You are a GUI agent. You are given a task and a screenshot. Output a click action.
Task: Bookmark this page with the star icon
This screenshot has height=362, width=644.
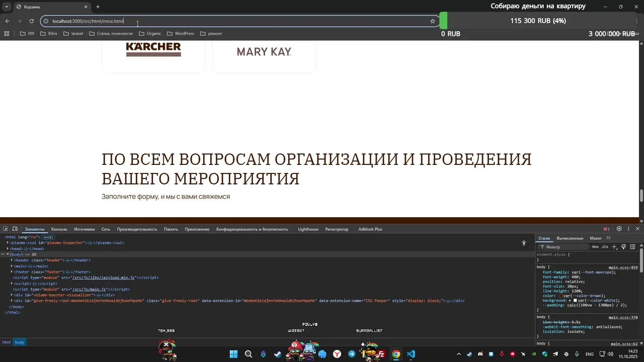coord(432,21)
